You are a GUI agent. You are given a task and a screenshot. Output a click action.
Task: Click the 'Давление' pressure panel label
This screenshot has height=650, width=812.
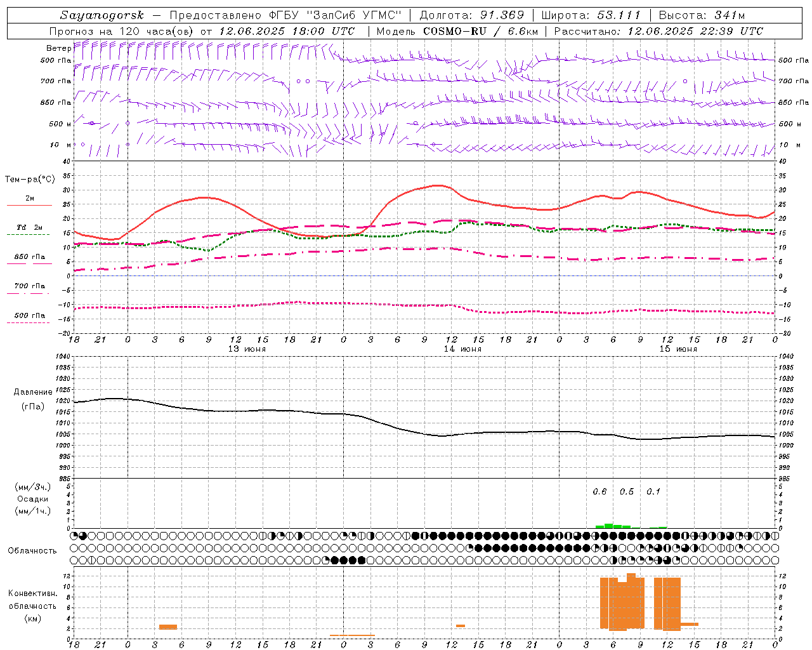click(33, 392)
